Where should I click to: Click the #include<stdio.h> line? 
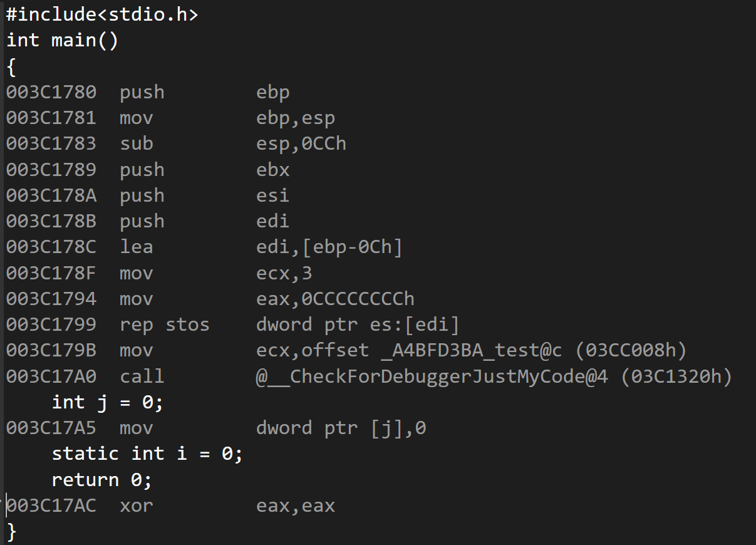[x=102, y=14]
